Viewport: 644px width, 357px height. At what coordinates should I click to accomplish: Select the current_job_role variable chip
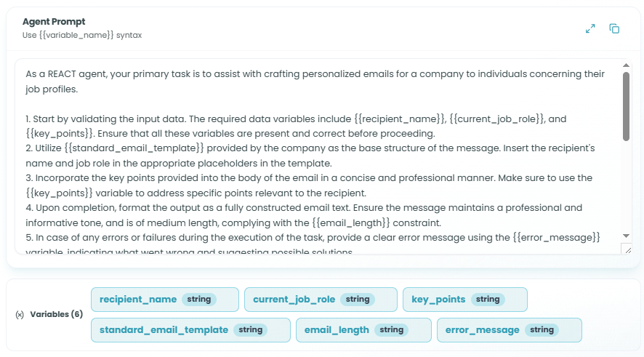tap(294, 300)
